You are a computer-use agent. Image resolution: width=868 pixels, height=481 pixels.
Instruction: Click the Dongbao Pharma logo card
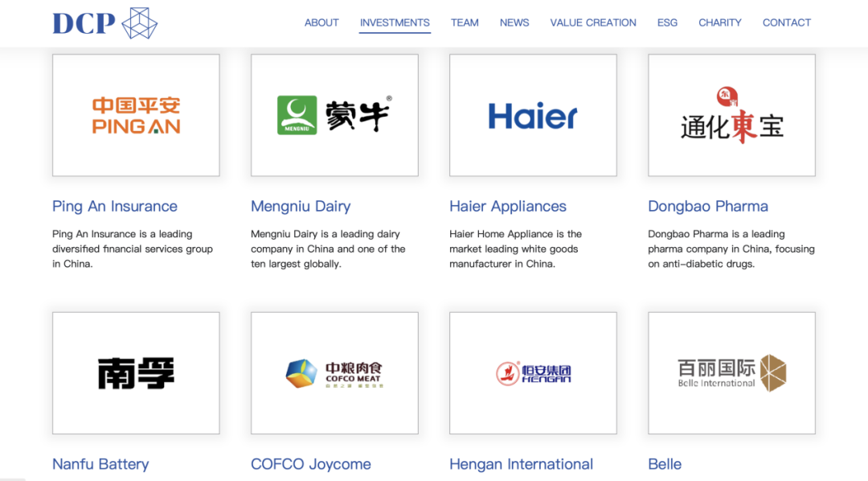click(732, 115)
